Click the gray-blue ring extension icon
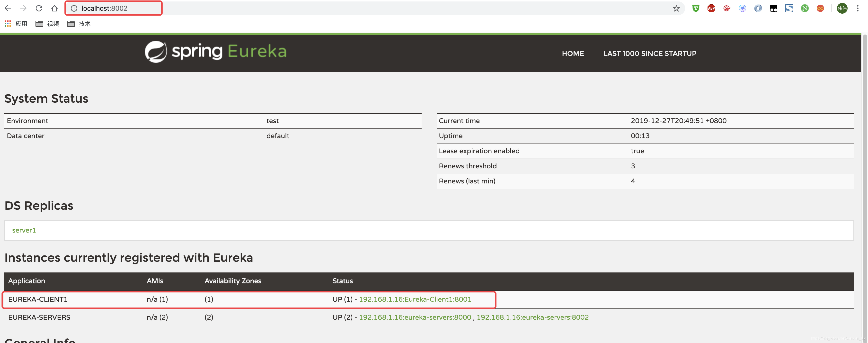This screenshot has width=868, height=343. (x=758, y=9)
